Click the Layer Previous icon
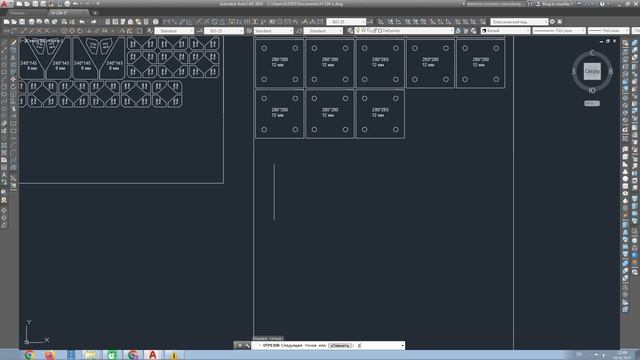 tap(466, 31)
